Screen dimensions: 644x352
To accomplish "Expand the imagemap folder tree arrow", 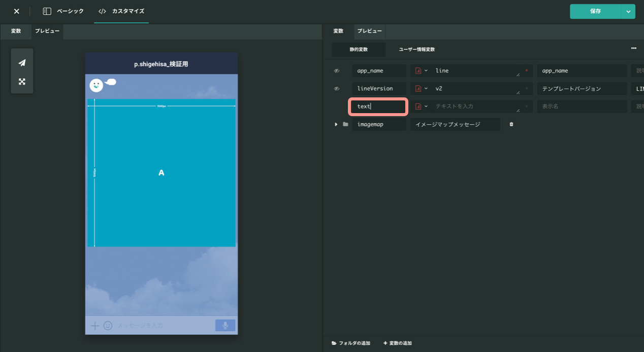I will point(336,124).
